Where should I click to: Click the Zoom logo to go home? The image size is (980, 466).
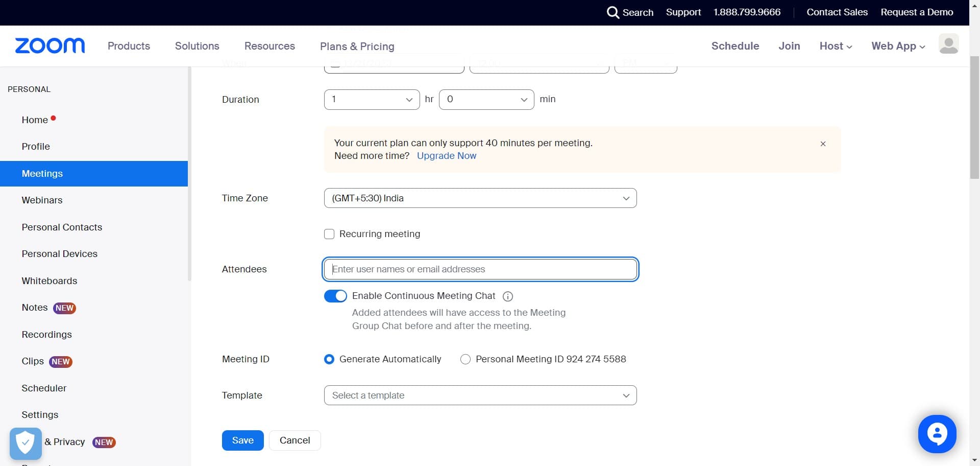[50, 45]
